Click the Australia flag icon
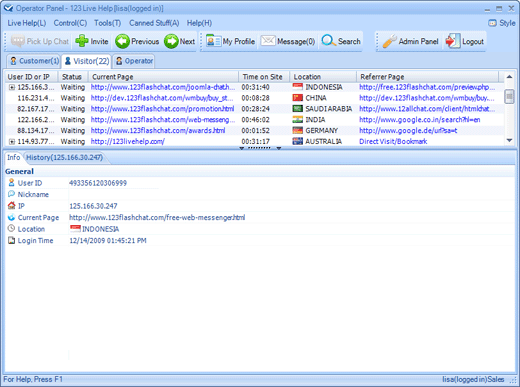The width and height of the screenshot is (520, 387). pyautogui.click(x=297, y=141)
